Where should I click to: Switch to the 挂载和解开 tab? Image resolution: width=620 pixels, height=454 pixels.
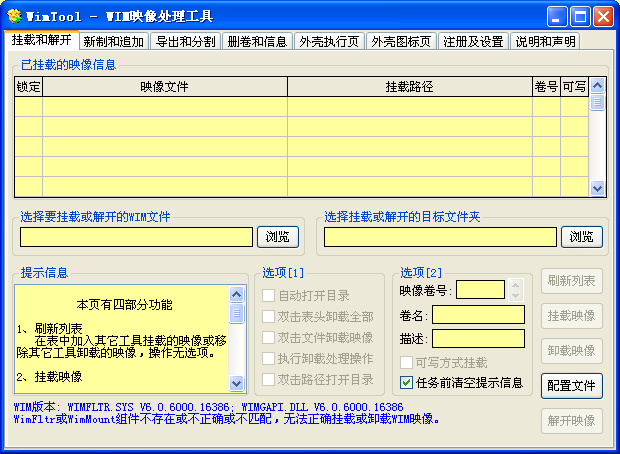point(42,40)
